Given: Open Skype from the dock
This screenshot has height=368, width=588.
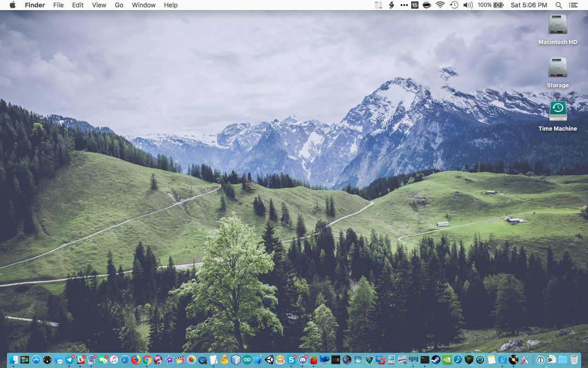Looking at the screenshot, I should pyautogui.click(x=291, y=360).
